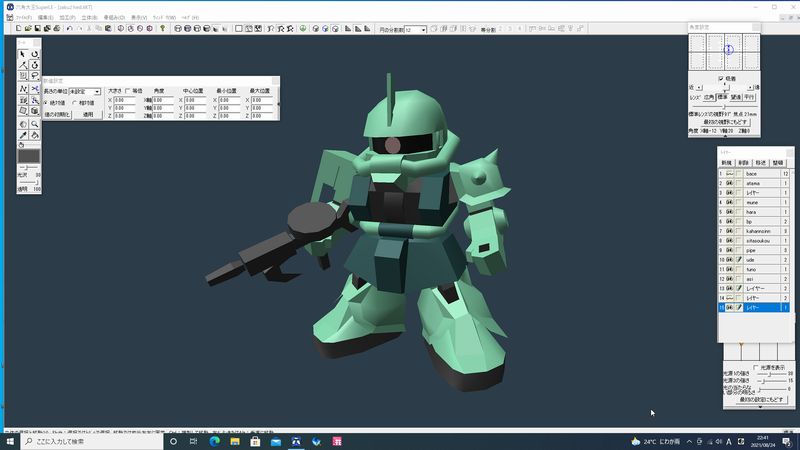Click the 光源1の強さ slider
This screenshot has width=800, height=450.
[x=771, y=374]
